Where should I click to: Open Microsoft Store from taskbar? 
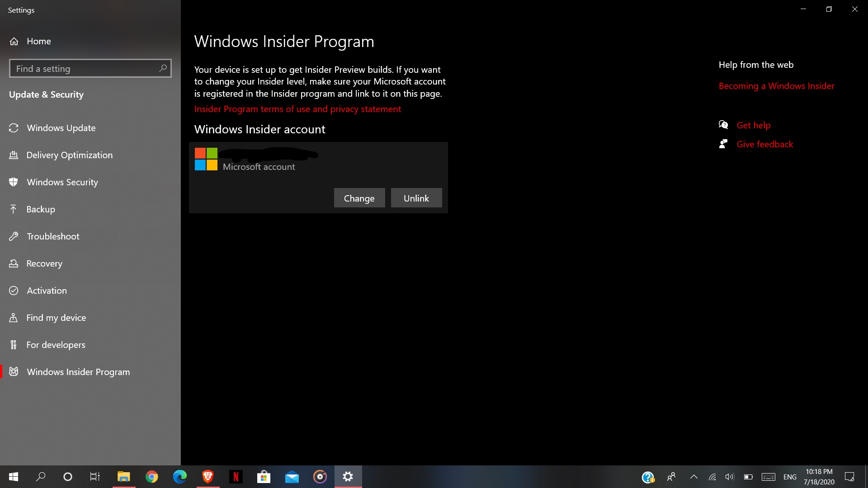[264, 477]
